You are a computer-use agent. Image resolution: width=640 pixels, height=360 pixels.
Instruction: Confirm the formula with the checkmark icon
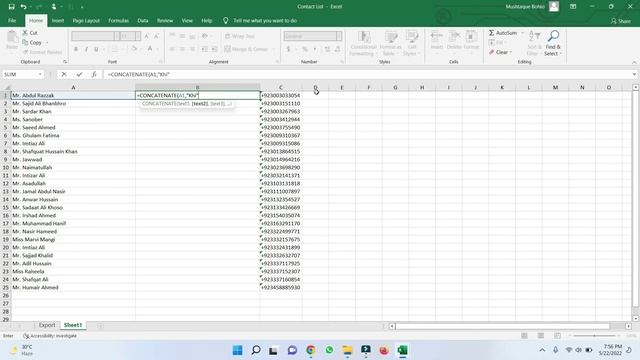pyautogui.click(x=79, y=74)
